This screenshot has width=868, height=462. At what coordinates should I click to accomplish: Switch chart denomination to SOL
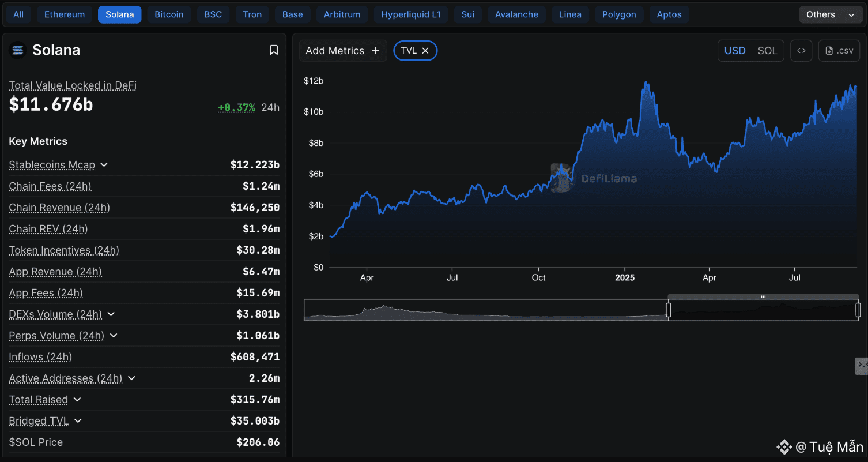[767, 51]
